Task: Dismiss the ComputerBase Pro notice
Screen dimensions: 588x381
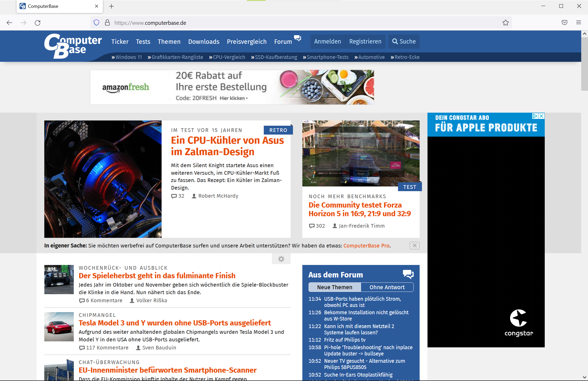Action: [x=414, y=245]
